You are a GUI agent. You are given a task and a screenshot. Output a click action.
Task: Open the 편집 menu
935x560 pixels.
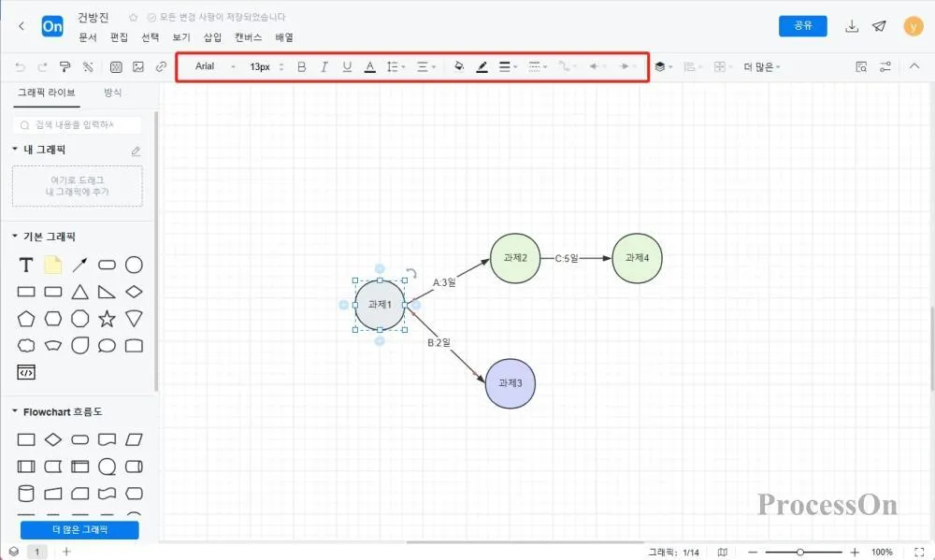(120, 37)
